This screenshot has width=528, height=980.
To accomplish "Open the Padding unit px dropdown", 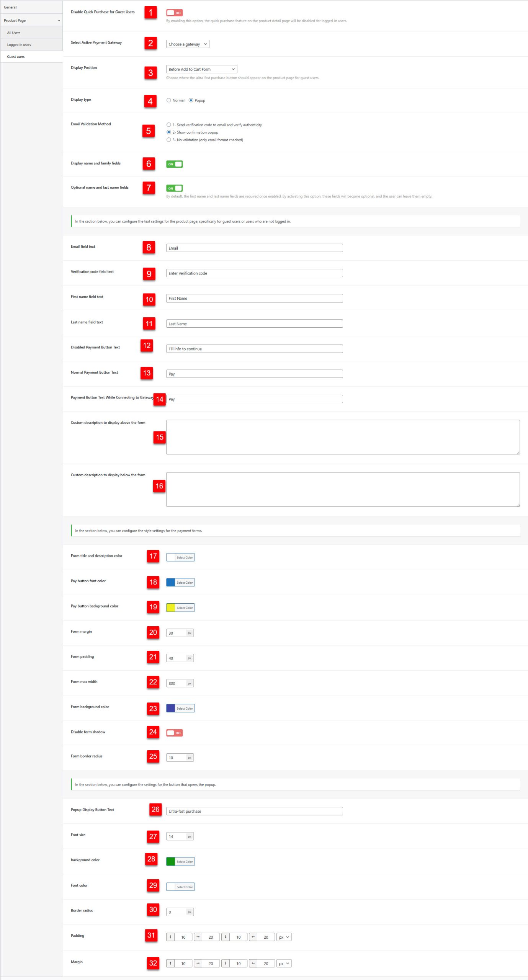I will click(284, 937).
